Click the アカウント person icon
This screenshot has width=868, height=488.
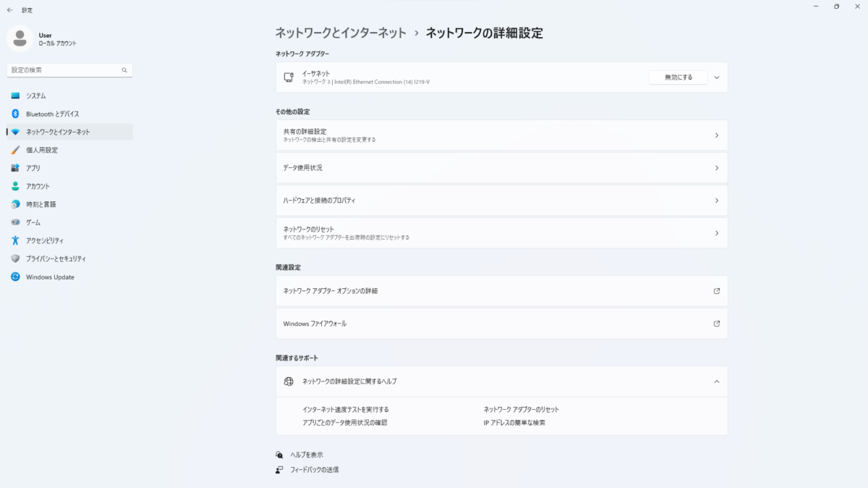pyautogui.click(x=15, y=186)
